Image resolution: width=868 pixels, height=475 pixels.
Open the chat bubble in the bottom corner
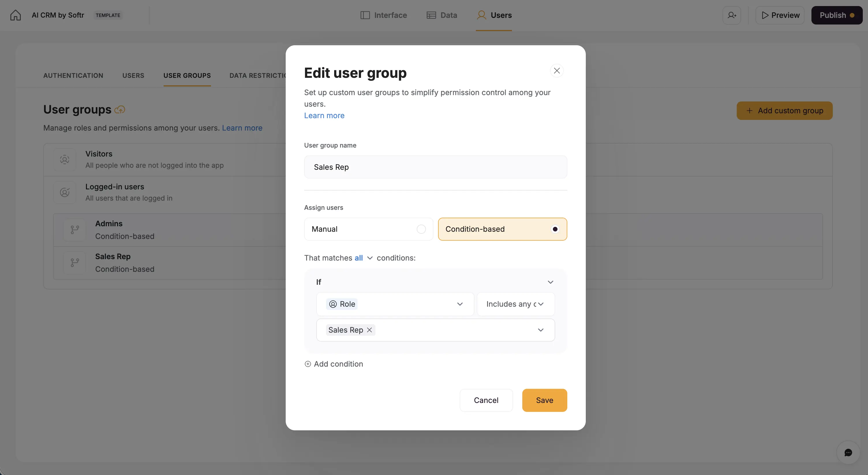[848, 453]
